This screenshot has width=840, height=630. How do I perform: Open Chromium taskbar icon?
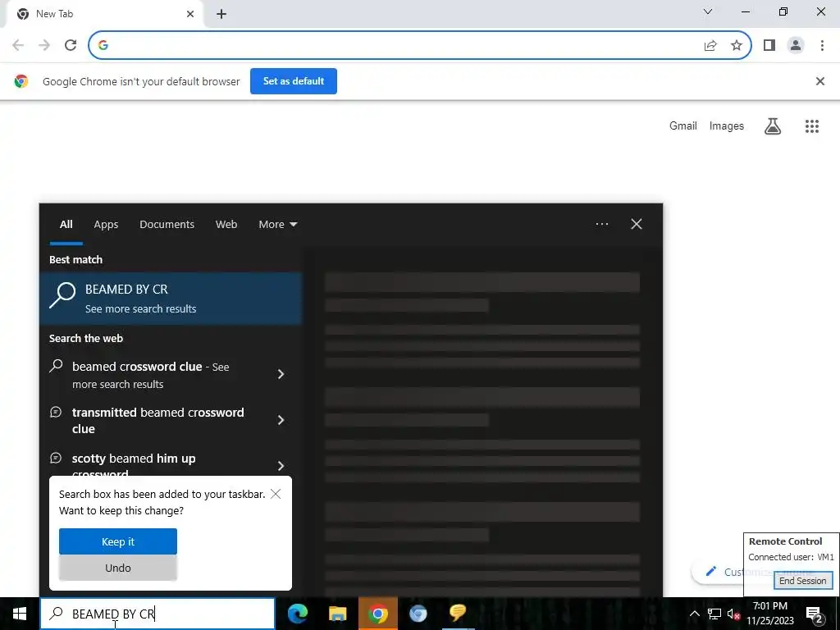coord(418,614)
